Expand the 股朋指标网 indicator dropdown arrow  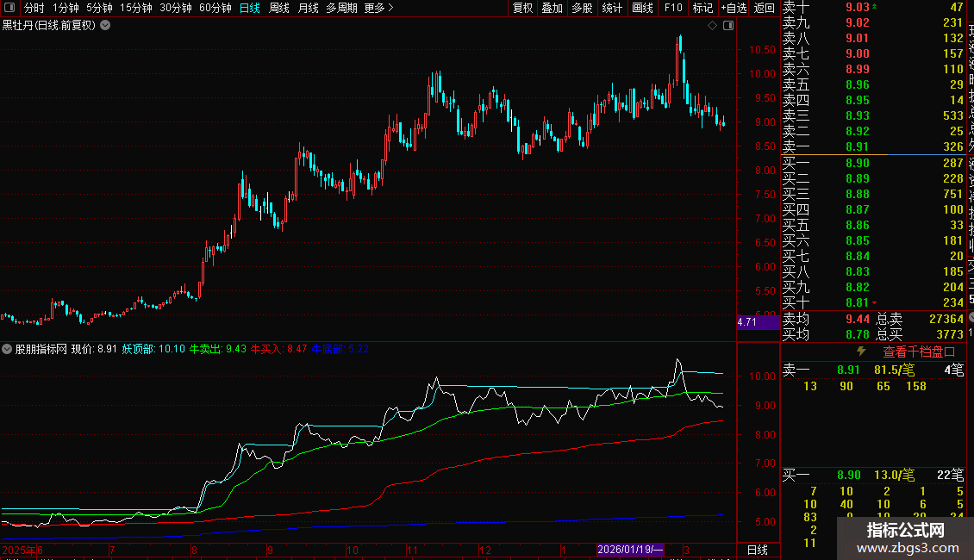[x=7, y=349]
